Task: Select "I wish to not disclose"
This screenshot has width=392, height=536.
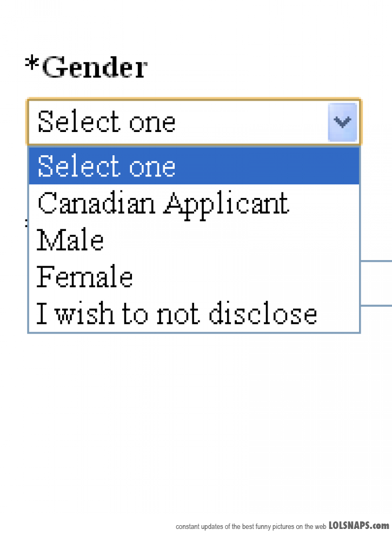Action: point(176,314)
